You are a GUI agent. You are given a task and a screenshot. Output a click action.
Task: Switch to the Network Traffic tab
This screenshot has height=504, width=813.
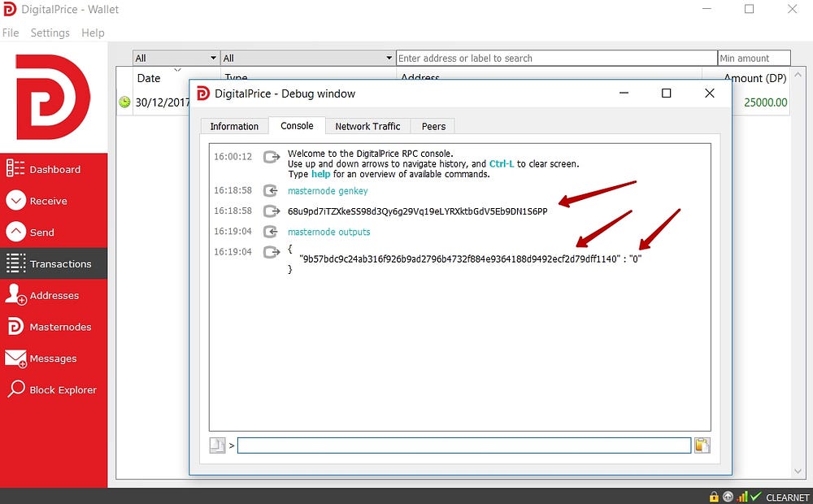pos(367,126)
